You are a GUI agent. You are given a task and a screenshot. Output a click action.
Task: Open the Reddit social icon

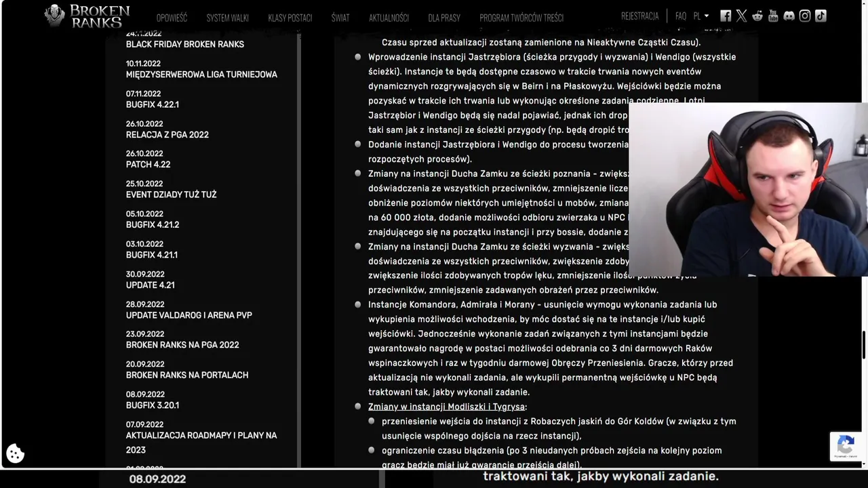pyautogui.click(x=757, y=16)
